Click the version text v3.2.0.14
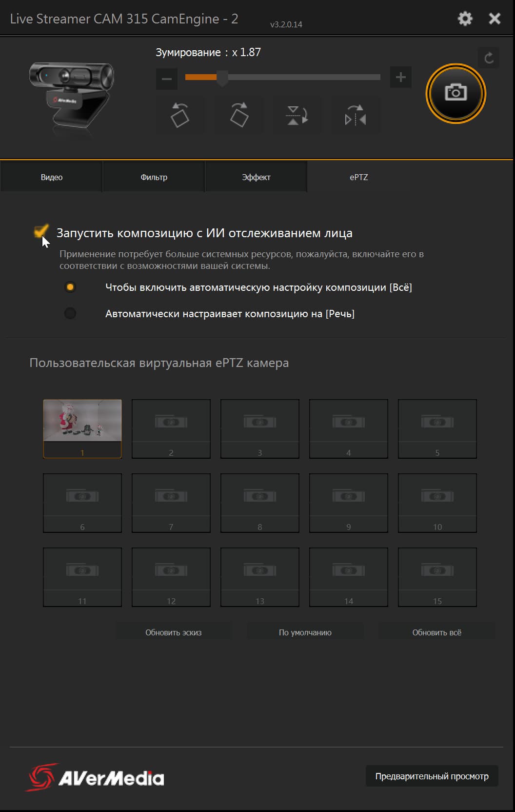Viewport: 515px width, 812px height. pyautogui.click(x=286, y=24)
